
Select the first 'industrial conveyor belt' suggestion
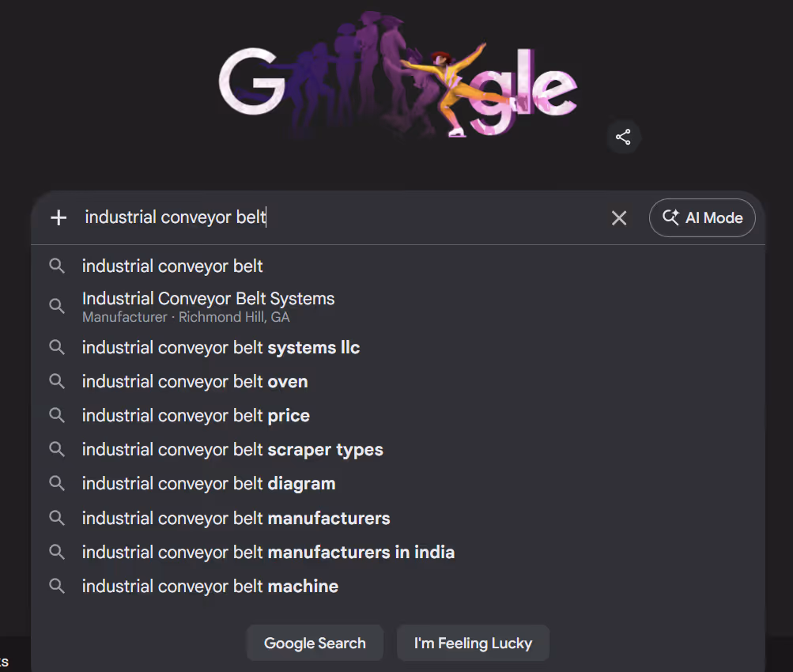pyautogui.click(x=172, y=266)
